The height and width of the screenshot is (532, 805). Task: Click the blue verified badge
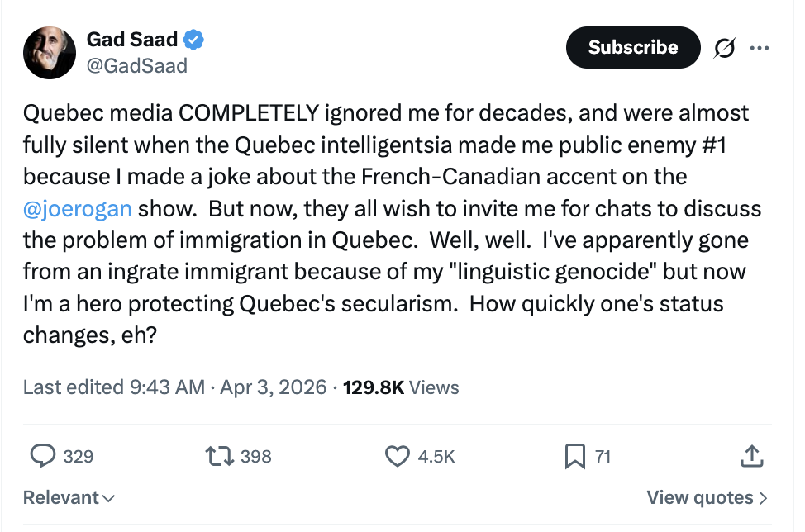194,39
